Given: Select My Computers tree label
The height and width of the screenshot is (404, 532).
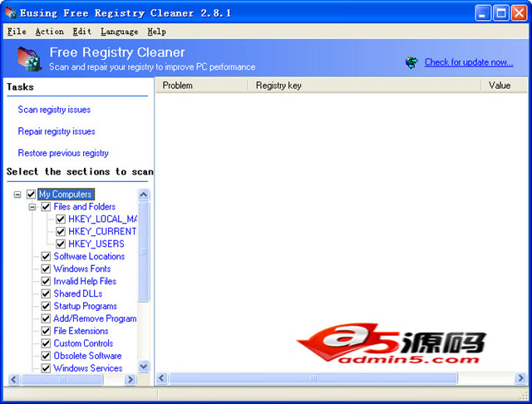Looking at the screenshot, I should [x=66, y=195].
